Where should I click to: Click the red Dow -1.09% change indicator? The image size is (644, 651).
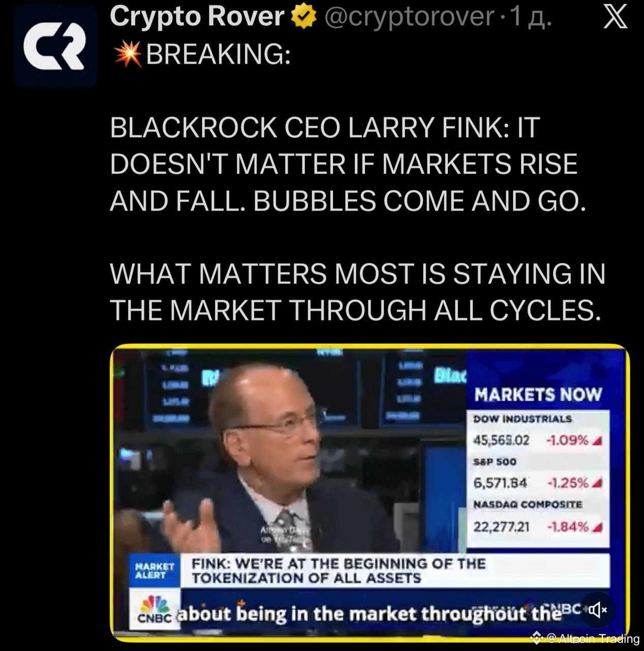(573, 439)
